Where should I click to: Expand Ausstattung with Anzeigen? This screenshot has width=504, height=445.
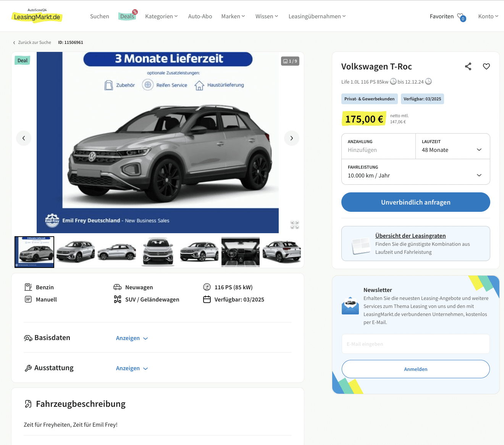132,368
